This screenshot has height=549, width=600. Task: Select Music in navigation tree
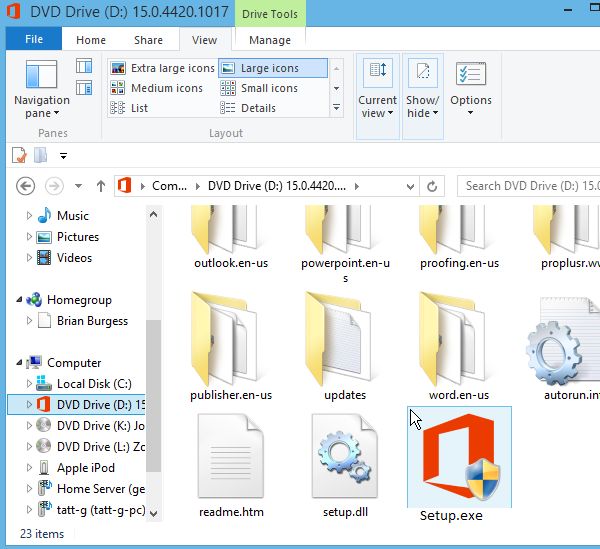73,216
